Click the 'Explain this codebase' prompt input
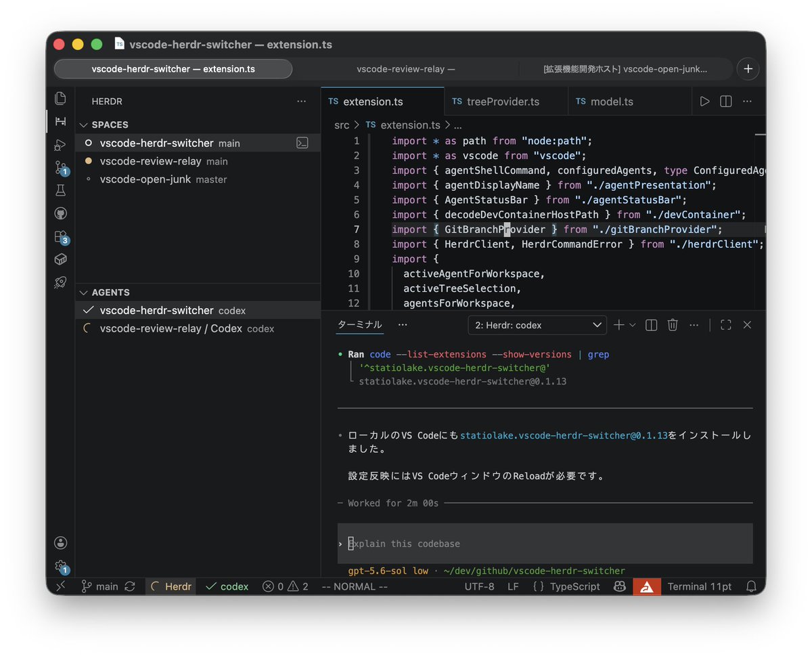The image size is (812, 656). (x=545, y=544)
